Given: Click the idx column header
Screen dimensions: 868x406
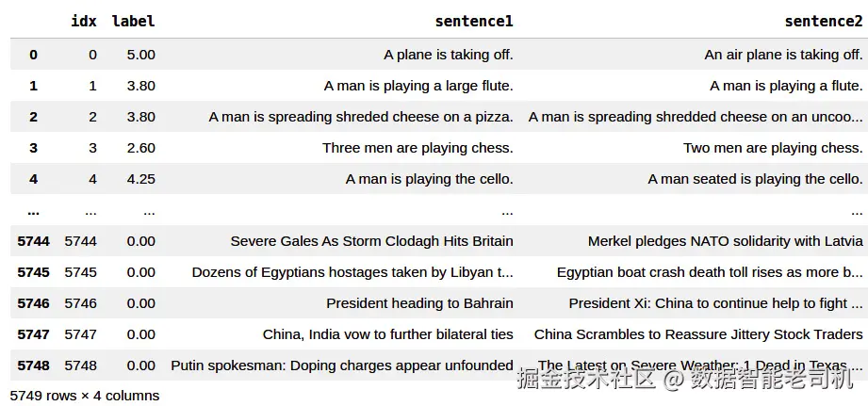Looking at the screenshot, I should (x=83, y=21).
